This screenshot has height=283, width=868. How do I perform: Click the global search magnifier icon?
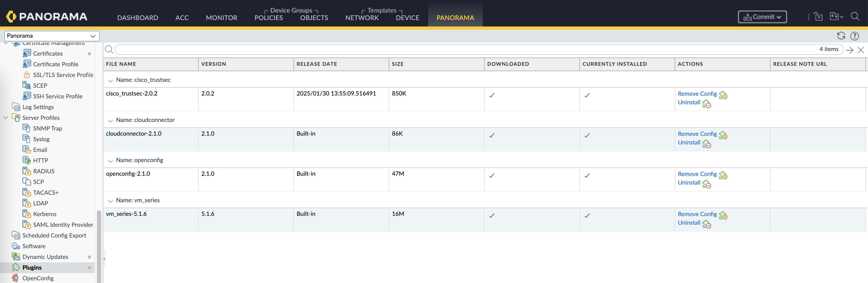click(x=855, y=16)
